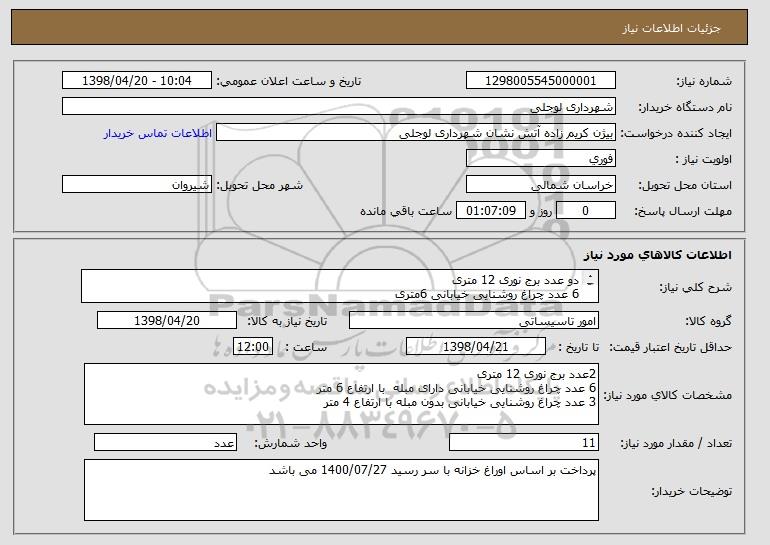
Task: Click the up arrow of general description spinner
Action: 590,276
